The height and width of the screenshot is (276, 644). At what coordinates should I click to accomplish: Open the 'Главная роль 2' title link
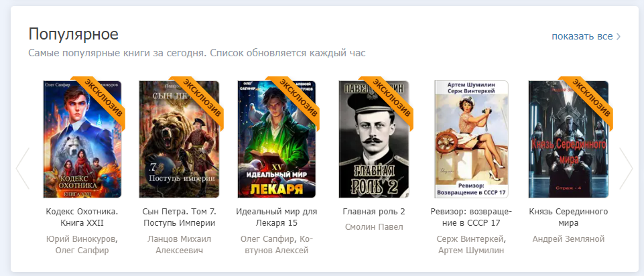(374, 212)
